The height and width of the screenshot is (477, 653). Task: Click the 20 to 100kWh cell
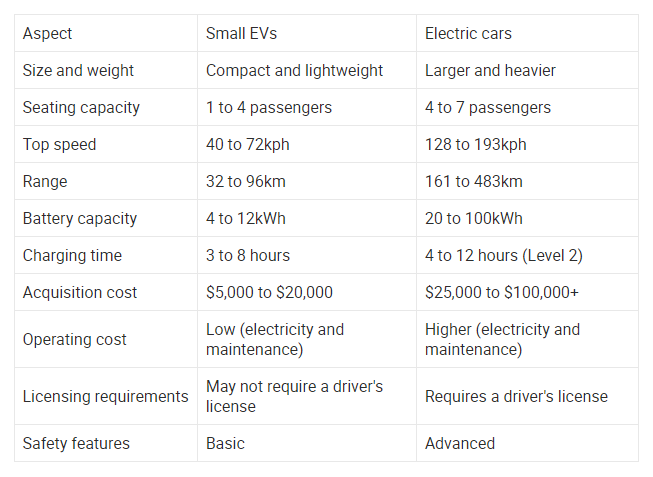coord(527,218)
